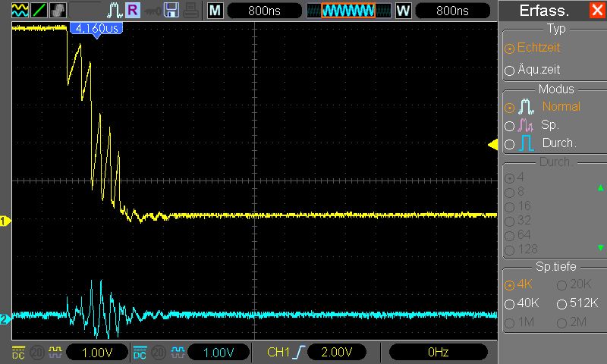Viewport: 607px width, 364px height.
Task: Click the 4.160us trigger position marker
Action: [96, 29]
